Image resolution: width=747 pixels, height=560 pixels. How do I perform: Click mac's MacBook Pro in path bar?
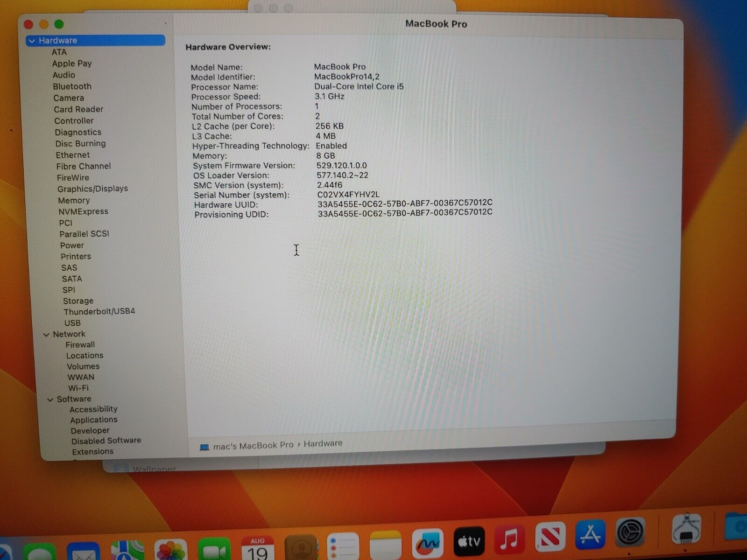[253, 446]
